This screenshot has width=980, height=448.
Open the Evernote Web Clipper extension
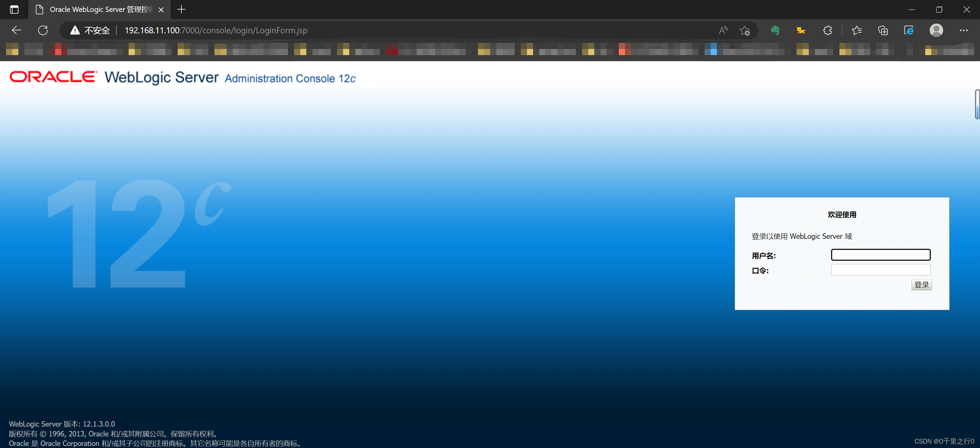tap(775, 30)
